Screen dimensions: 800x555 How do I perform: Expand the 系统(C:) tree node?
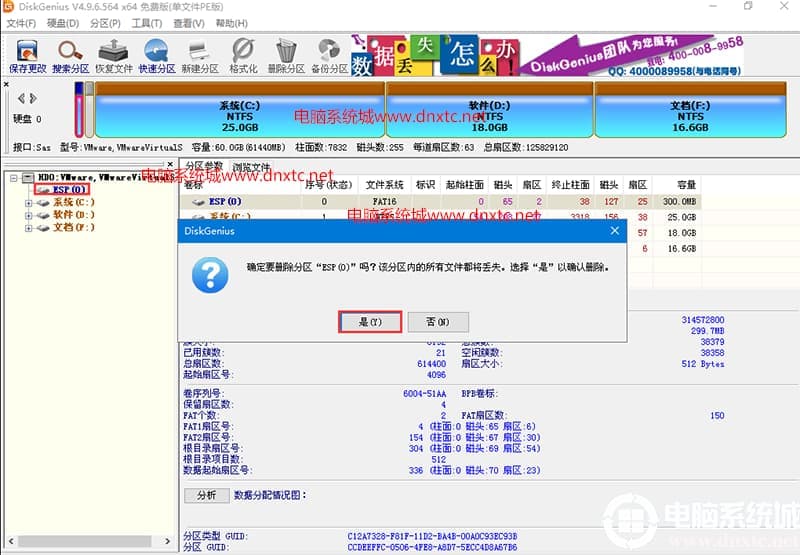[29, 203]
